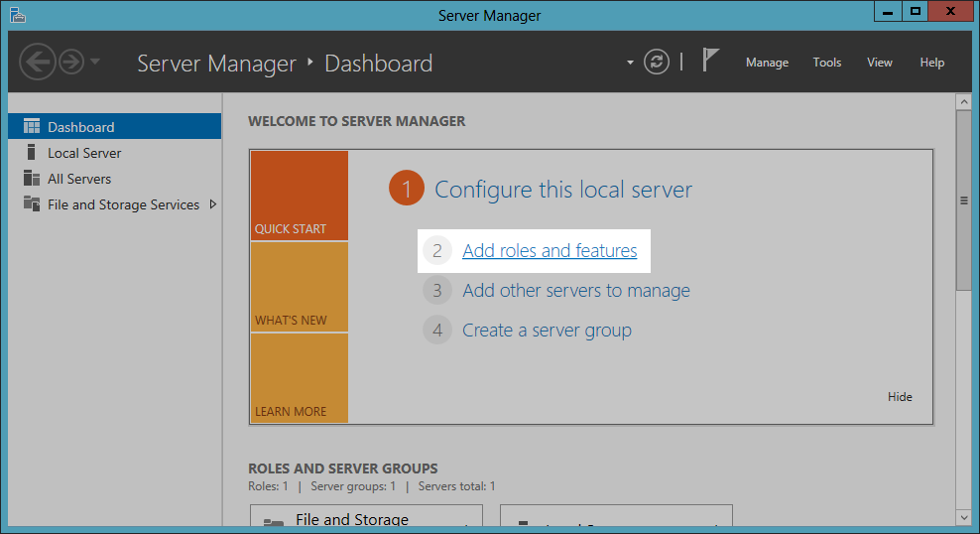This screenshot has width=980, height=534.
Task: Click the vertical scrollbar thumb
Action: tap(964, 200)
